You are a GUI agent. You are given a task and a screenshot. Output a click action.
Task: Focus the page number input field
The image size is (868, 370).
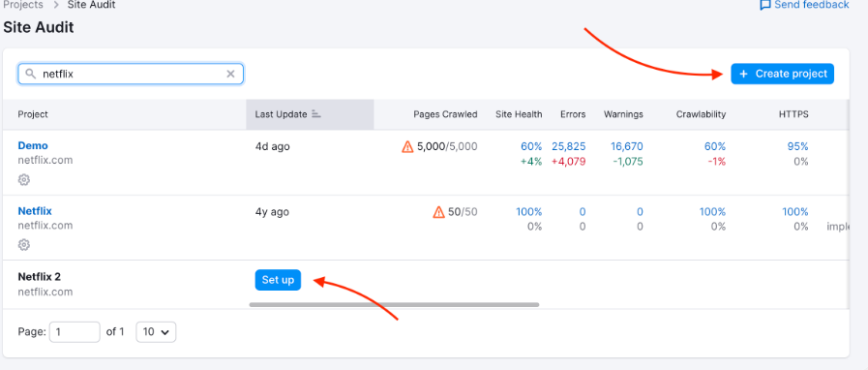tap(75, 332)
